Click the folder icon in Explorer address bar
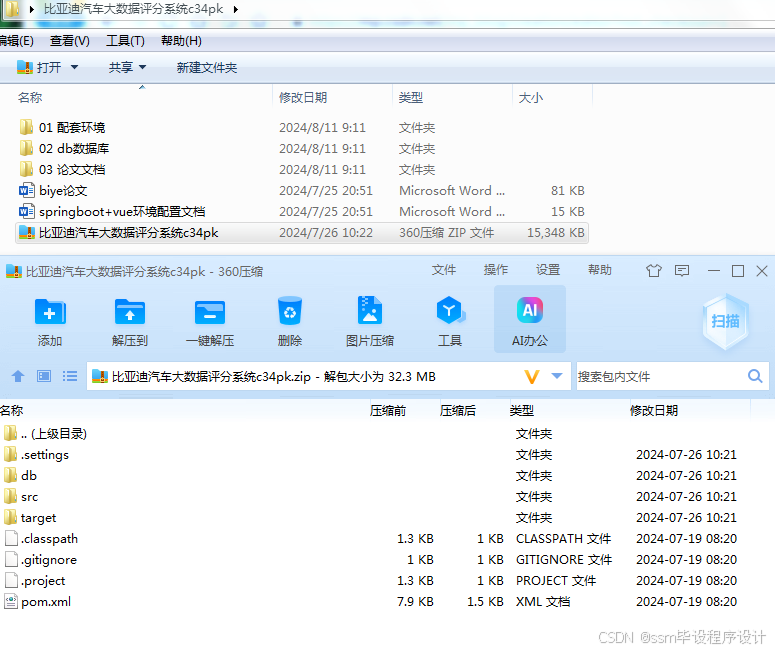The height and width of the screenshot is (651, 775). tap(12, 9)
